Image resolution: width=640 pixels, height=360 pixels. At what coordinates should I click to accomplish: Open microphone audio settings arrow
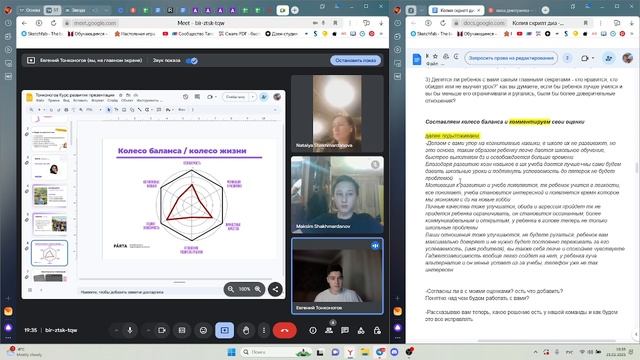[116, 330]
